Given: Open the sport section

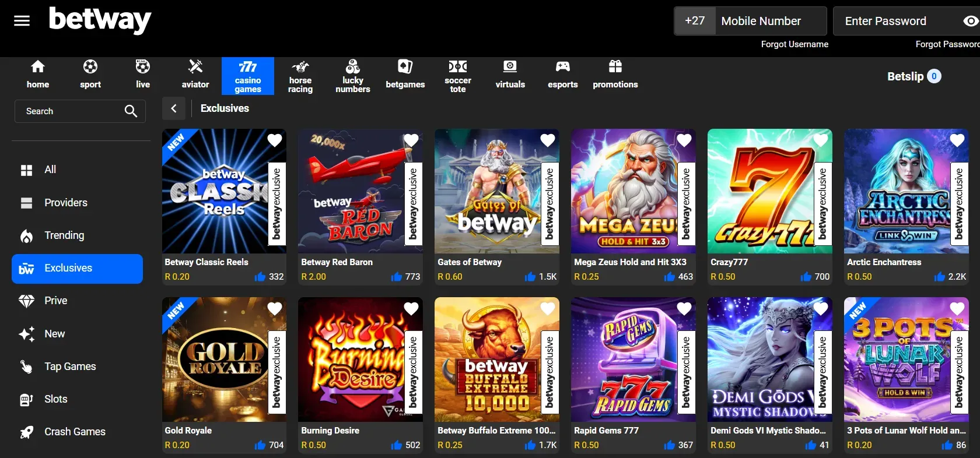Looking at the screenshot, I should tap(90, 75).
